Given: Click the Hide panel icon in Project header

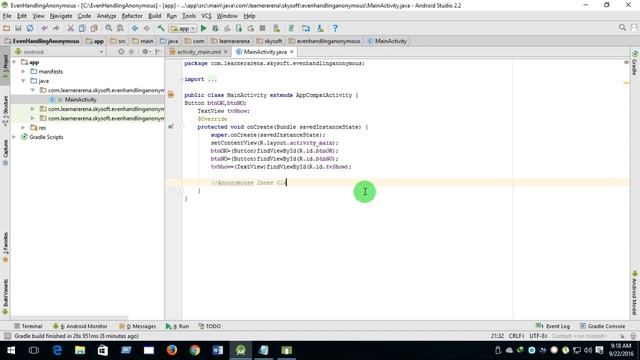Looking at the screenshot, I should point(158,52).
